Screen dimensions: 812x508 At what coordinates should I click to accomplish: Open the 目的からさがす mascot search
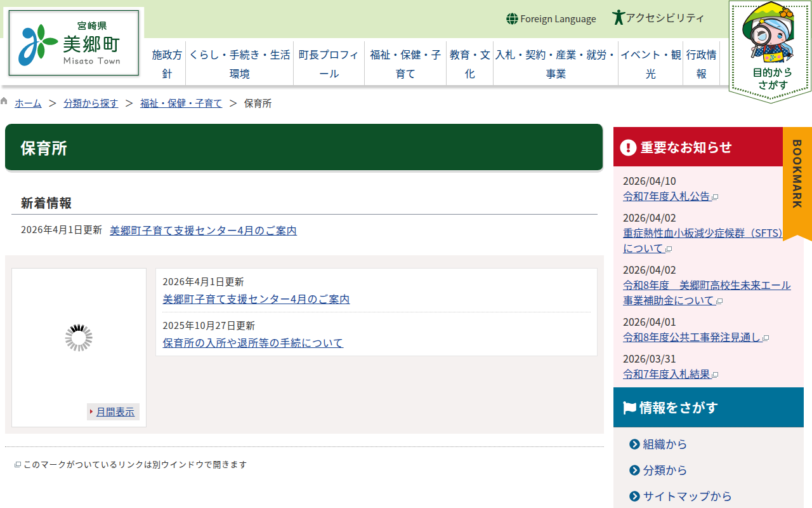770,52
